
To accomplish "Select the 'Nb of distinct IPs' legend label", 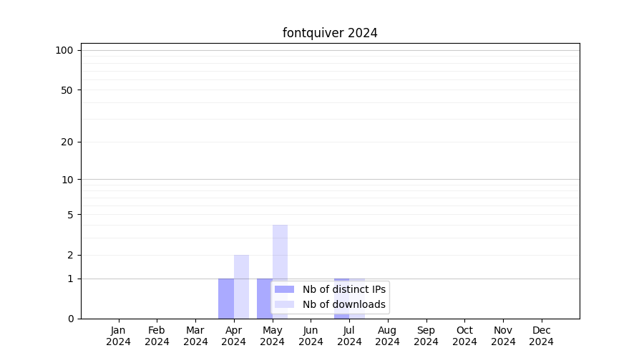I will [x=343, y=289].
